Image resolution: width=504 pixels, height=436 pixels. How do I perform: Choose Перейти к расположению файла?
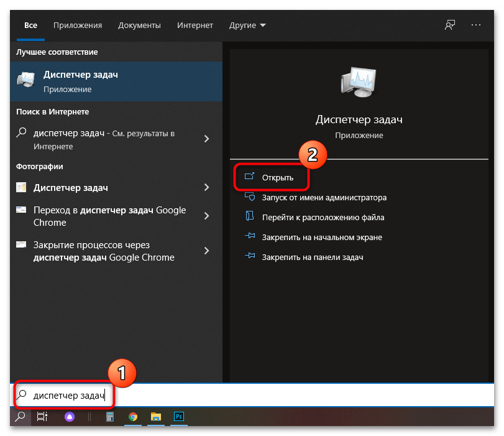323,217
